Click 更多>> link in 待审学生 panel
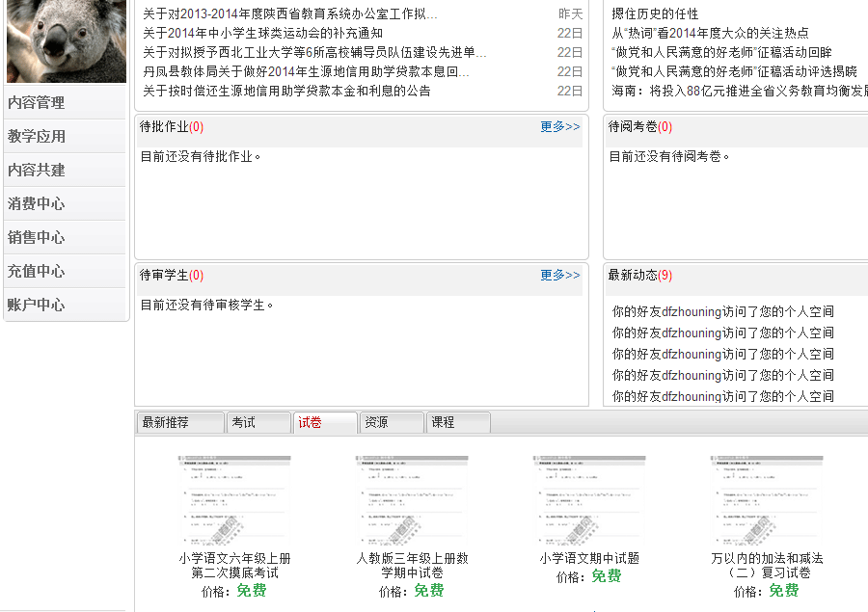 pos(560,275)
